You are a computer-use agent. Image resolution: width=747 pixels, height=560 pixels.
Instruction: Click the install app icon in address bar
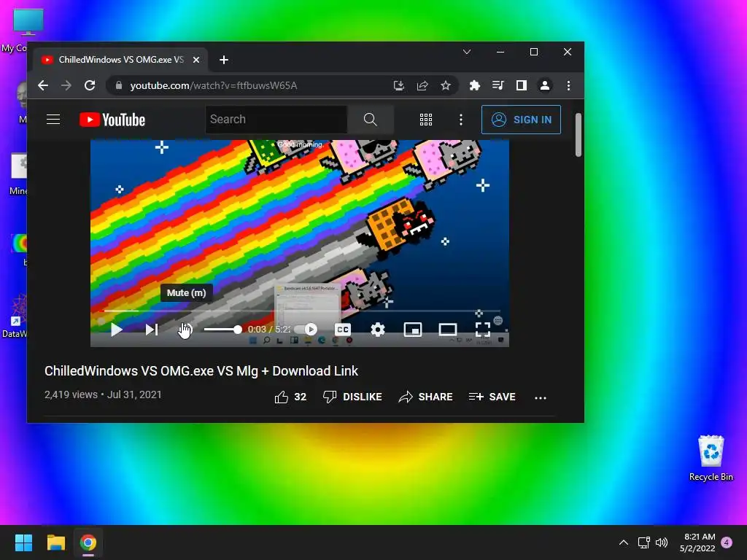pos(399,85)
